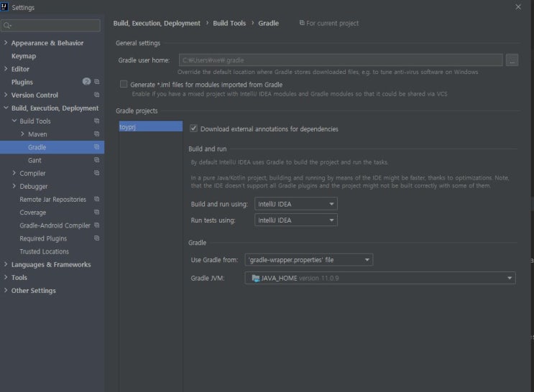The image size is (534, 392).
Task: Click browse button for Gradle user home
Action: point(512,60)
